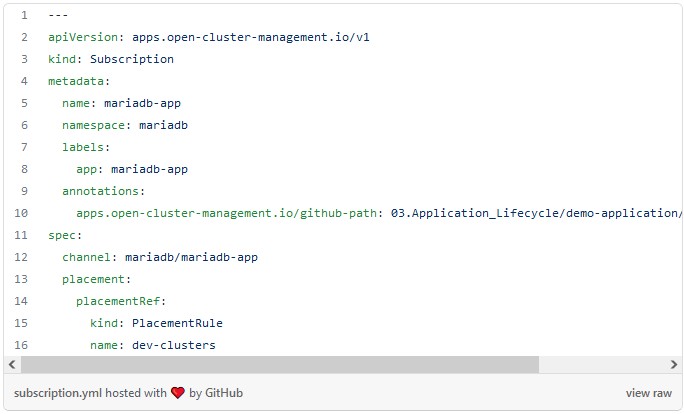Click the left scroll arrow

coord(12,364)
